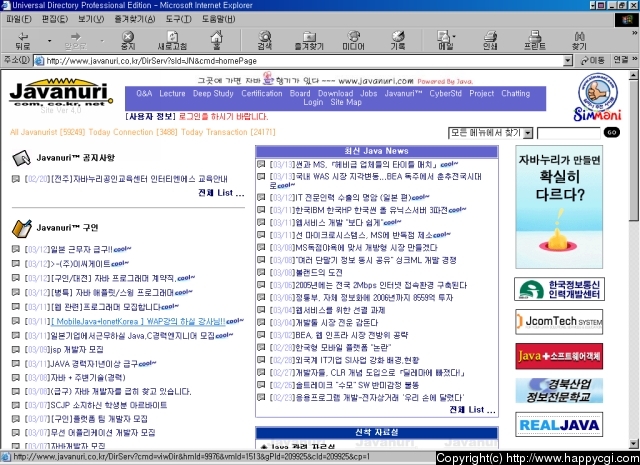Viewport: 640px width, 465px height.
Task: Open the Site Map navigation link
Action: 346,102
